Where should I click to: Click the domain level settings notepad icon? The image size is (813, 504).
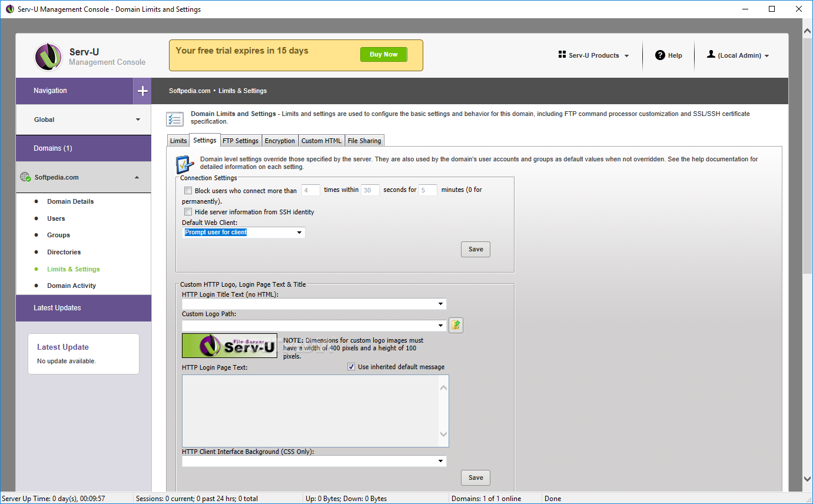coord(185,164)
